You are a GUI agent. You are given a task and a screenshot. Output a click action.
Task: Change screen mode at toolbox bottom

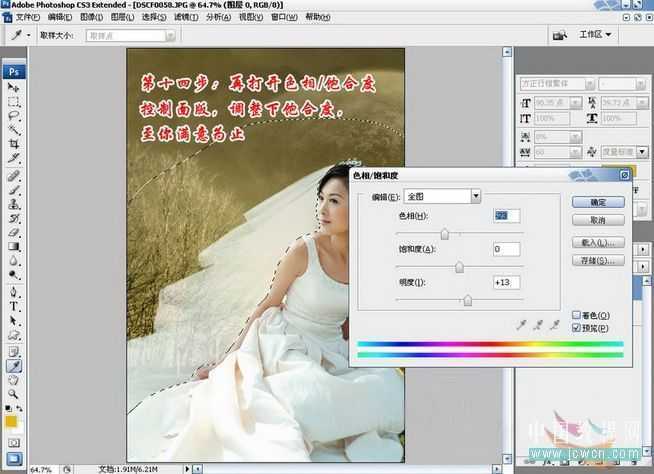[14, 459]
